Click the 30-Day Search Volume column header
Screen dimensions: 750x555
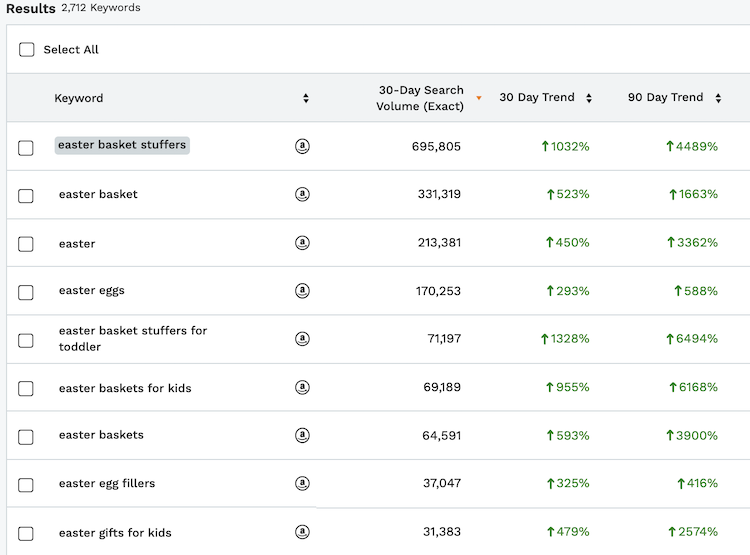click(420, 98)
